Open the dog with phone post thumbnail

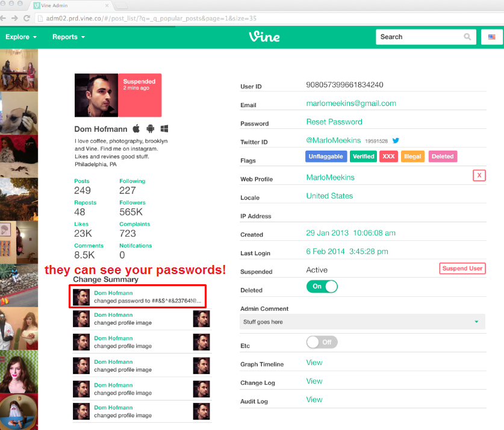point(19,113)
